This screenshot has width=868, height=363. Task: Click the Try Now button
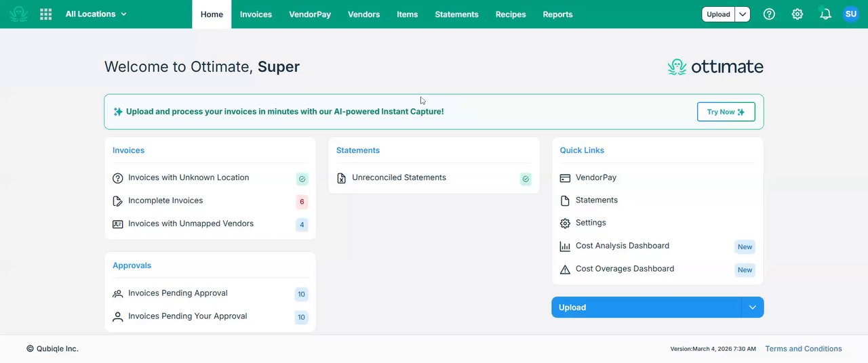click(x=726, y=112)
